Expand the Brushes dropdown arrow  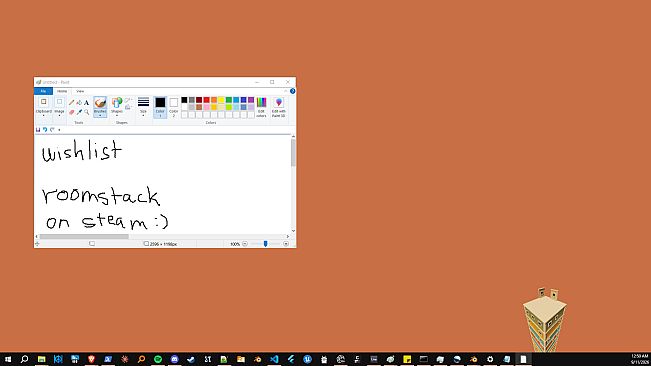(x=100, y=114)
